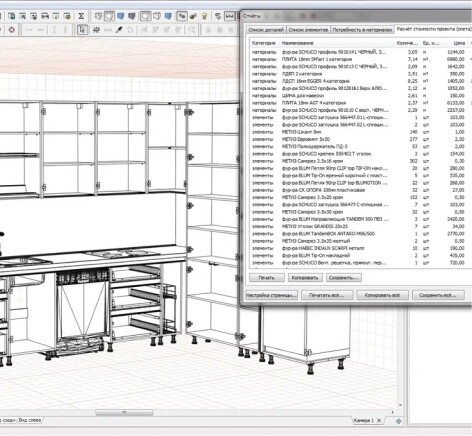Click the Сохранить... button
This screenshot has height=436, width=472.
click(344, 278)
